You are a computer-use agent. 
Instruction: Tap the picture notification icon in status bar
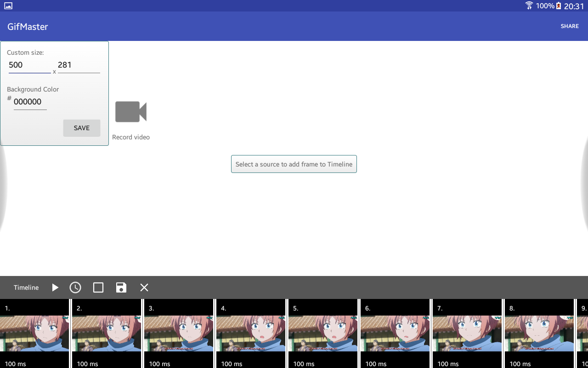pos(8,6)
